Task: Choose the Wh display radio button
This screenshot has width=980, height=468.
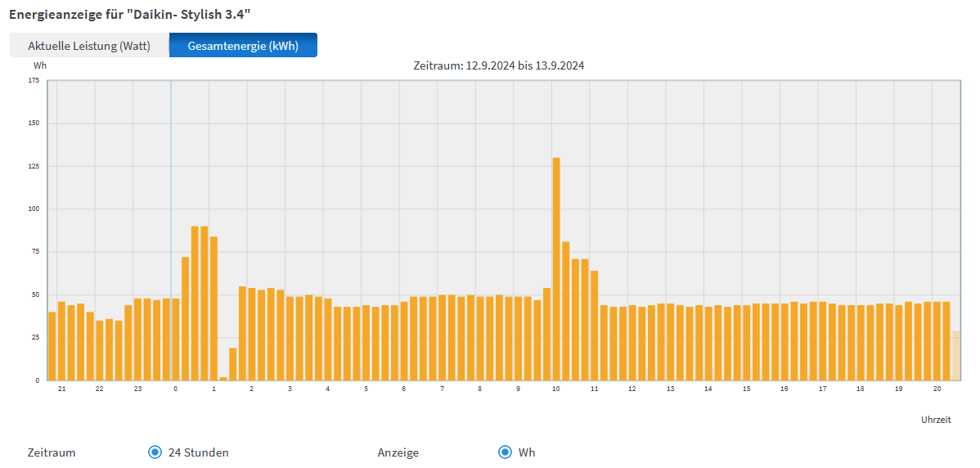Action: [505, 452]
